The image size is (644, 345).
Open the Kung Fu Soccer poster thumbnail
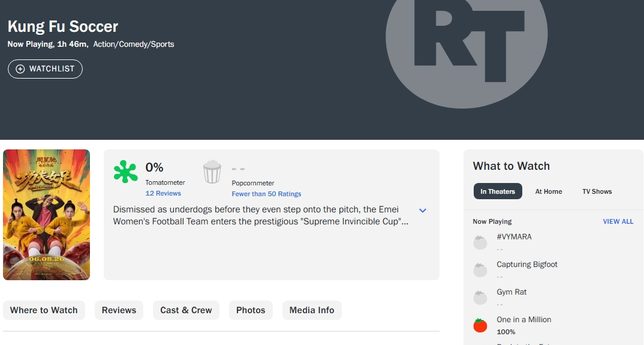46,215
